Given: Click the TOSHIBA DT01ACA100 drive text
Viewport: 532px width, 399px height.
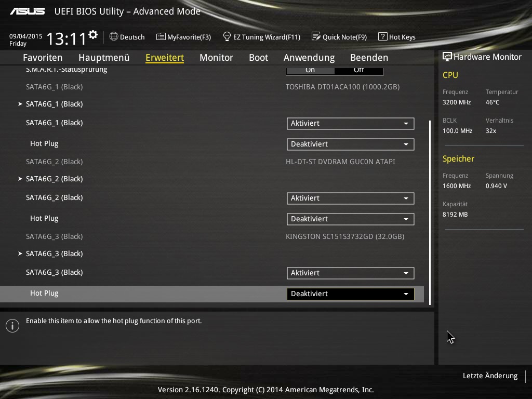Looking at the screenshot, I should [342, 87].
